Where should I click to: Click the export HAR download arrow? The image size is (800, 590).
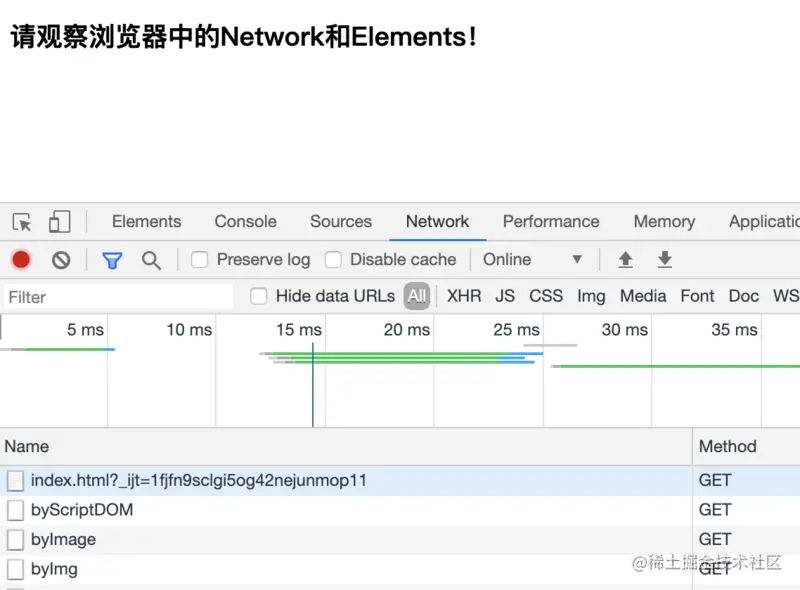click(664, 260)
